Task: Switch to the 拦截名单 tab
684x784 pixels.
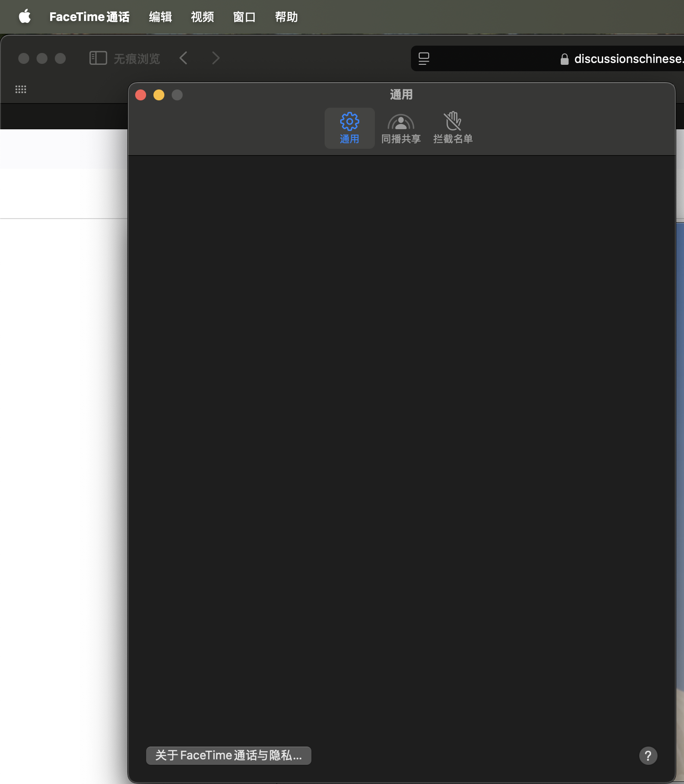Action: point(452,128)
